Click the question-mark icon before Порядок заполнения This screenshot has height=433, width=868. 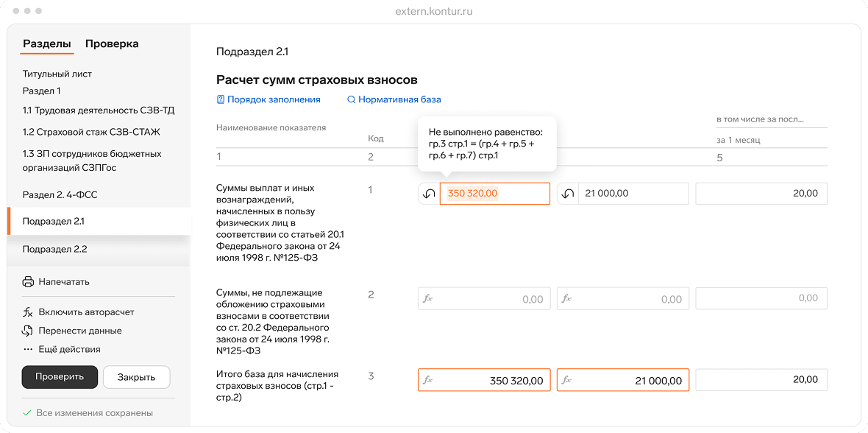[219, 99]
